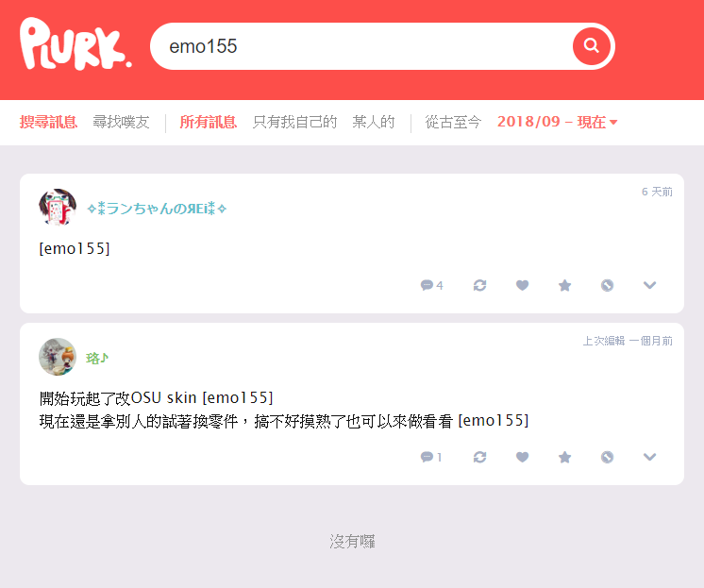Screen dimensions: 704x588
Task: Open the Plurk logo home link
Action: click(75, 44)
